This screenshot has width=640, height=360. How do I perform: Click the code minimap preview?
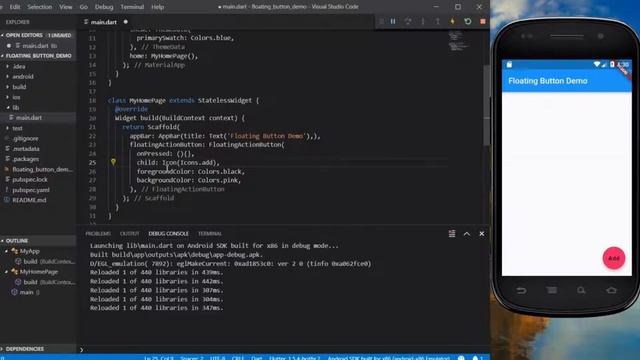pos(458,41)
